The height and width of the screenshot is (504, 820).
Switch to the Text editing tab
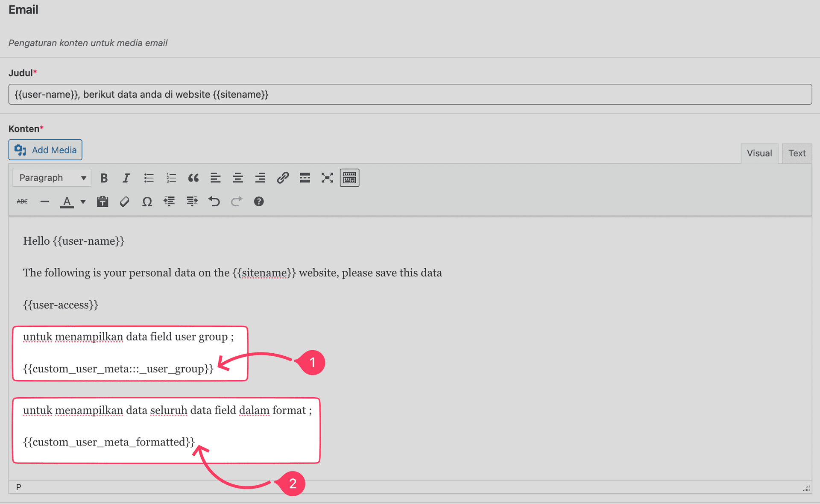[x=797, y=153]
